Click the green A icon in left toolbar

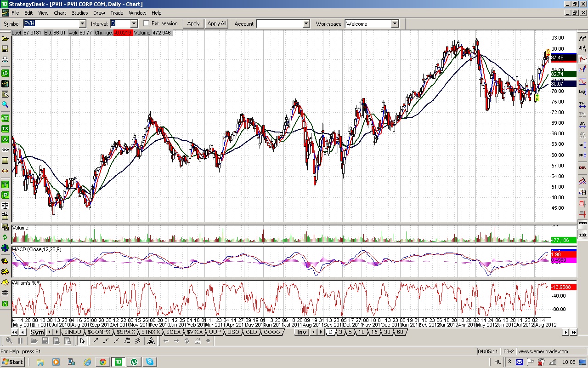coord(5,139)
